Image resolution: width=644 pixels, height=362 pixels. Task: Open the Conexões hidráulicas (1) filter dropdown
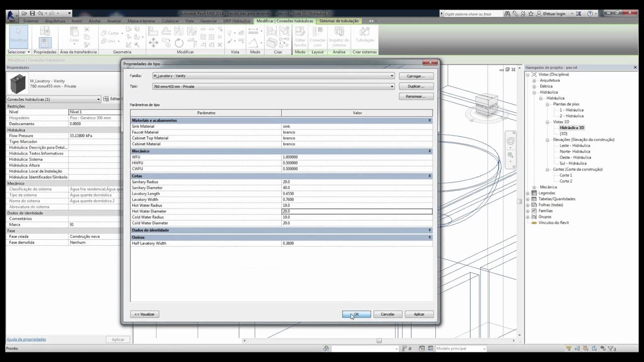[99, 99]
